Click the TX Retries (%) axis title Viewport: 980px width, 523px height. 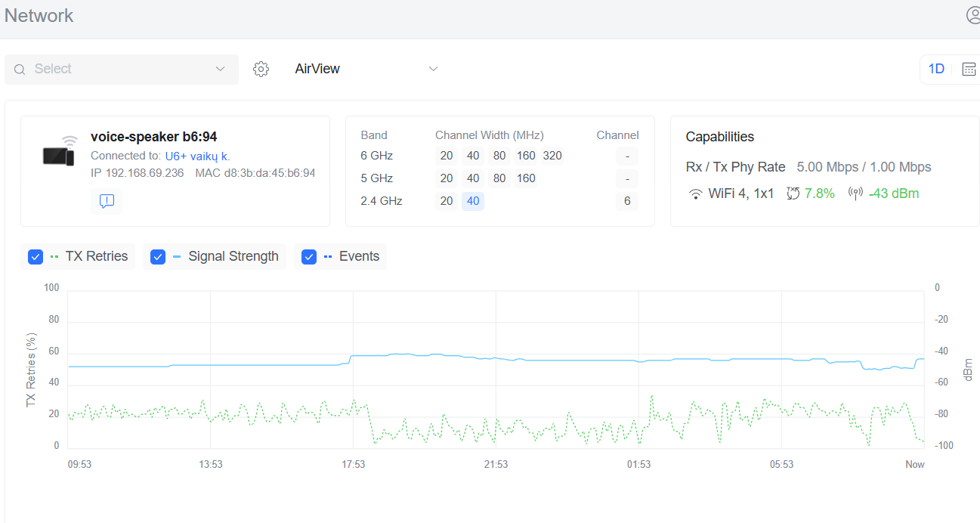point(31,370)
